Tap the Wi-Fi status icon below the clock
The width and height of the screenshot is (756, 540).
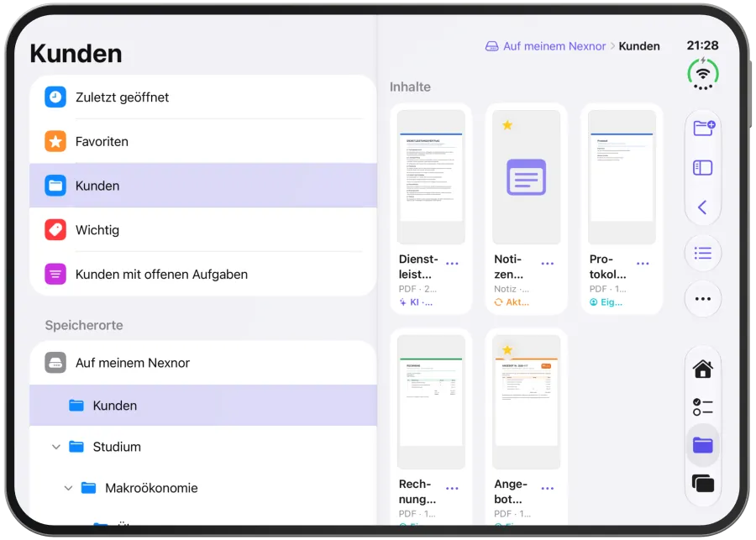[703, 74]
